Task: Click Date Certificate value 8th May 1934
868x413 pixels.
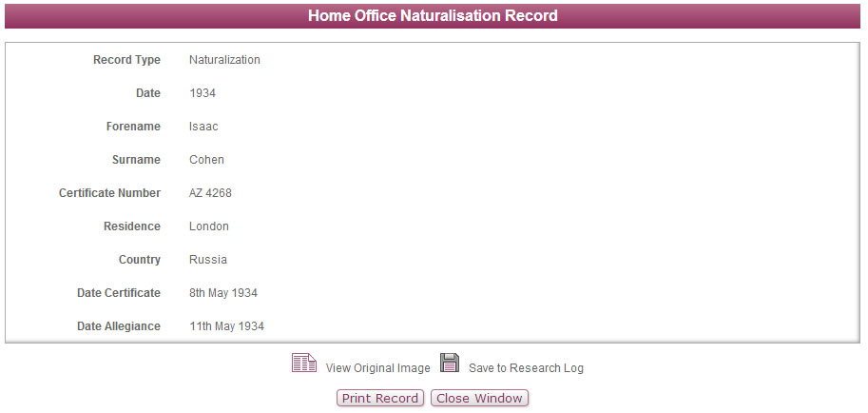Action: 223,293
